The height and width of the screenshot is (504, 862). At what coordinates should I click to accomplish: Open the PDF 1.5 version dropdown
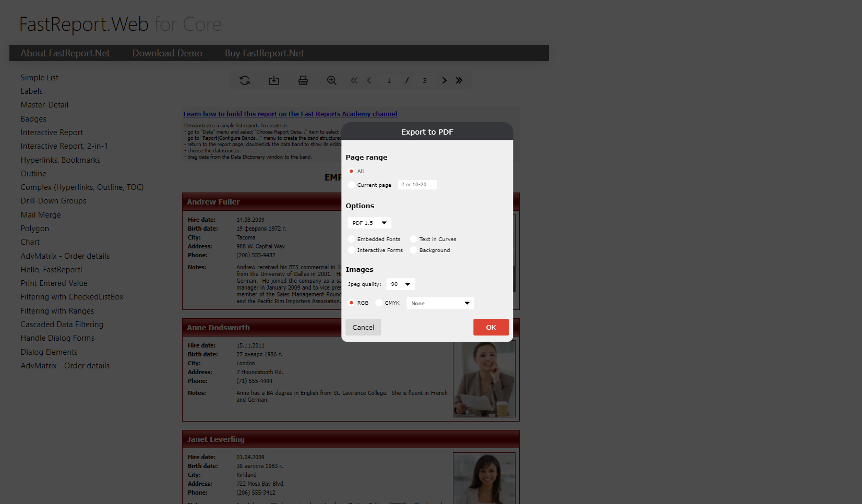pyautogui.click(x=369, y=223)
